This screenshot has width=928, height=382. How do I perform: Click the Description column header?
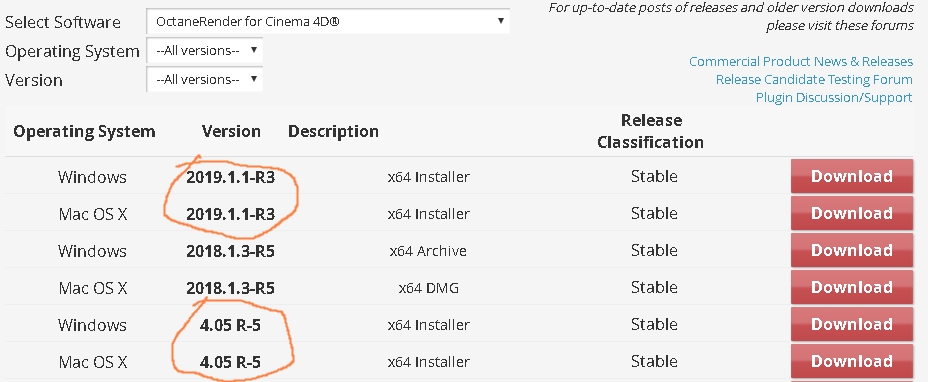click(333, 131)
